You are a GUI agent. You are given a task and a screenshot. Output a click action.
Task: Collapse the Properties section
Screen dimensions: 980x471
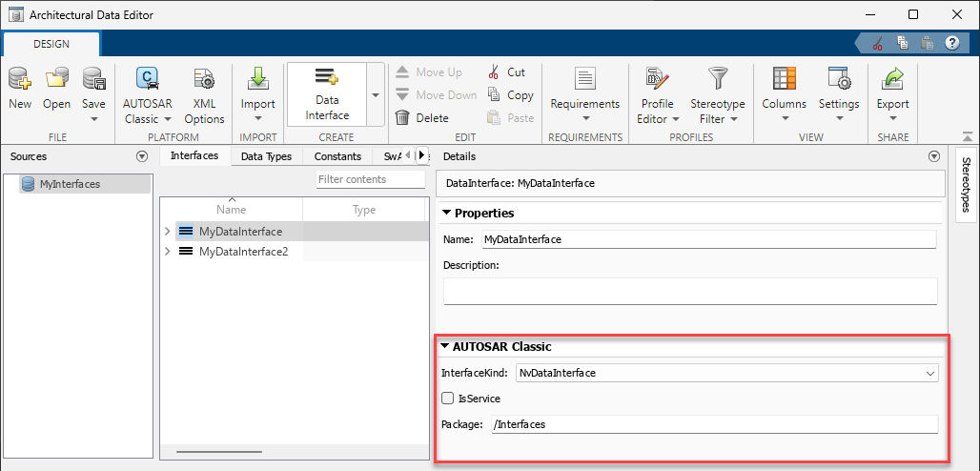447,214
